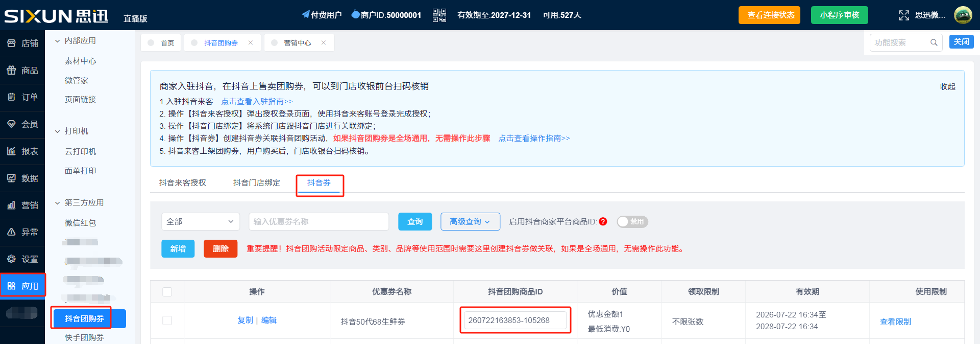Open 微信红包 in the menu
Screen dimensions: 980x344
click(80, 223)
